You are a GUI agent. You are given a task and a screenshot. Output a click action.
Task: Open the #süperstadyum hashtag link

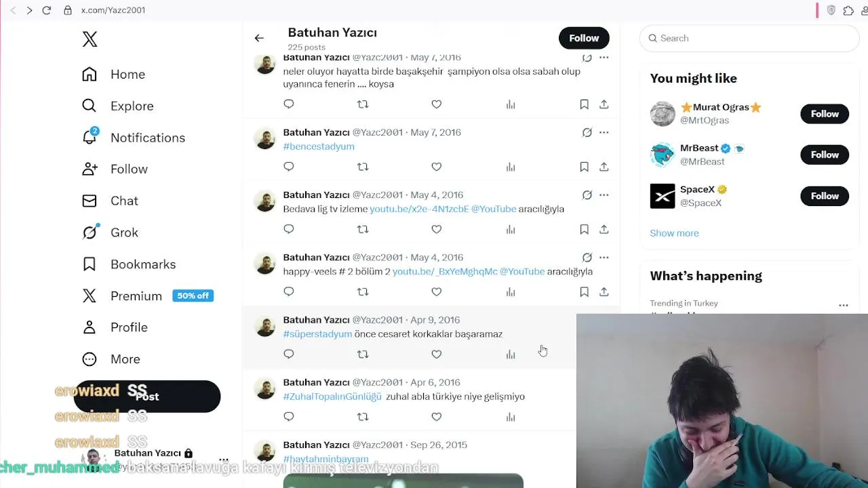(317, 334)
